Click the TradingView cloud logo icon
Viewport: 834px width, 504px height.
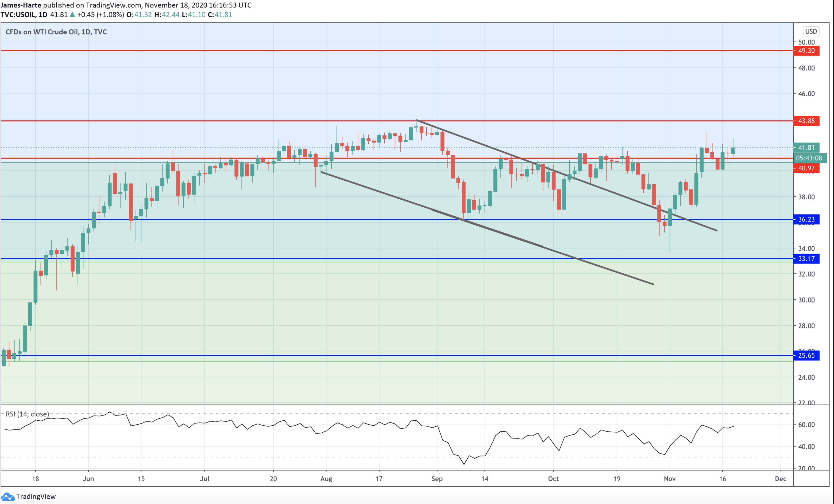[x=7, y=497]
